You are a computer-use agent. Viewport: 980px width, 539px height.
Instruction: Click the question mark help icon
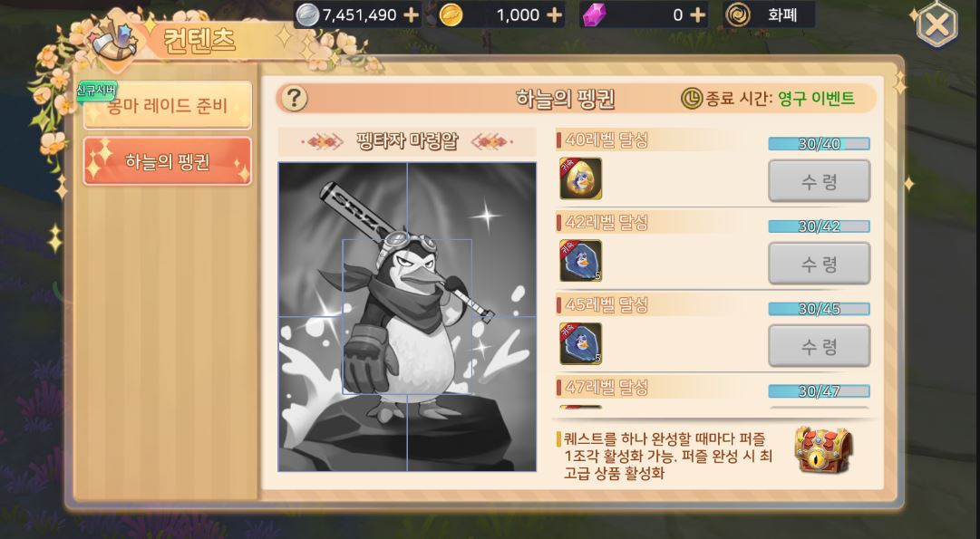pos(294,99)
